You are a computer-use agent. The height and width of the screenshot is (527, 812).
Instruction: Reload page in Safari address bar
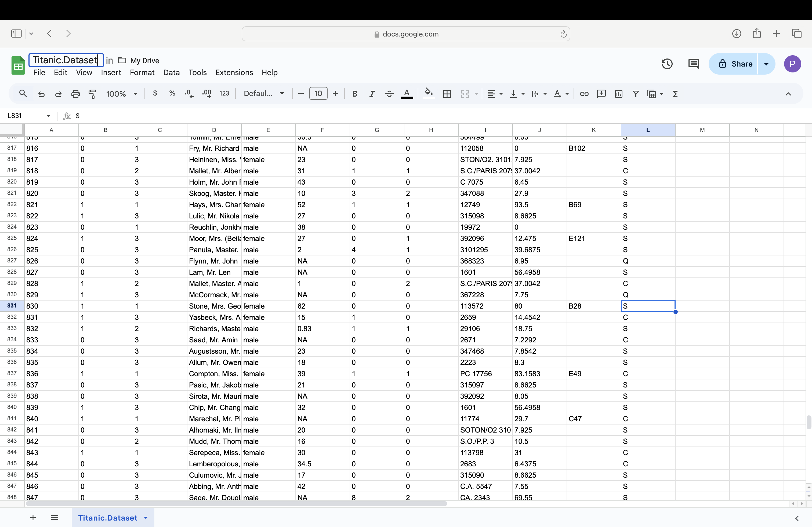point(563,34)
